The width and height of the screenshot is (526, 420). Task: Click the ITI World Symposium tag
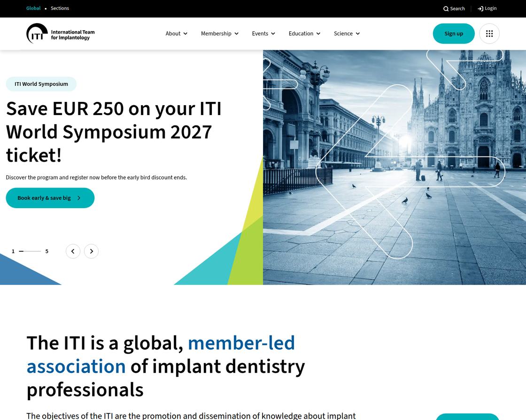41,84
